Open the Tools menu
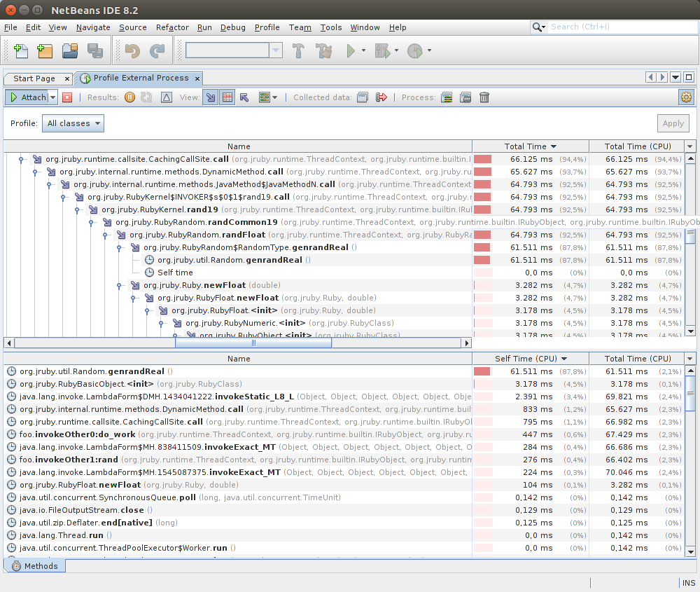Screen dimensions: 700x592 click(331, 27)
